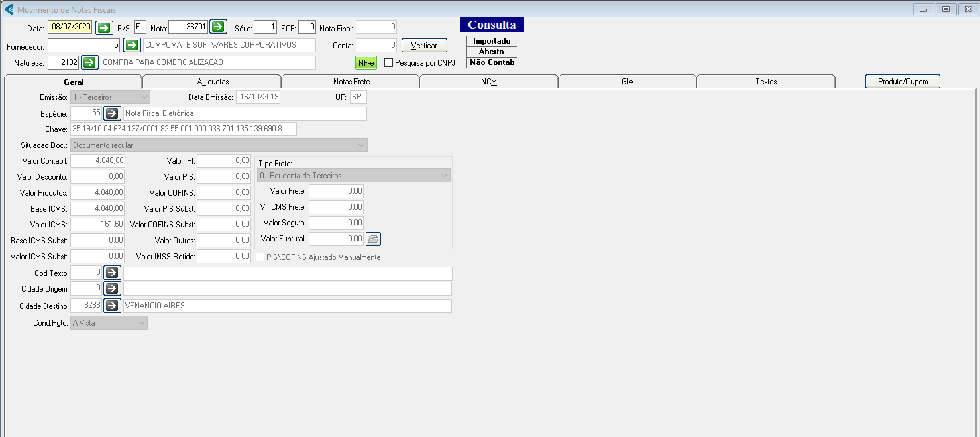Toggle PIS\COFINS Ajustado Manualmente checkbox
980x437 pixels.
[260, 257]
